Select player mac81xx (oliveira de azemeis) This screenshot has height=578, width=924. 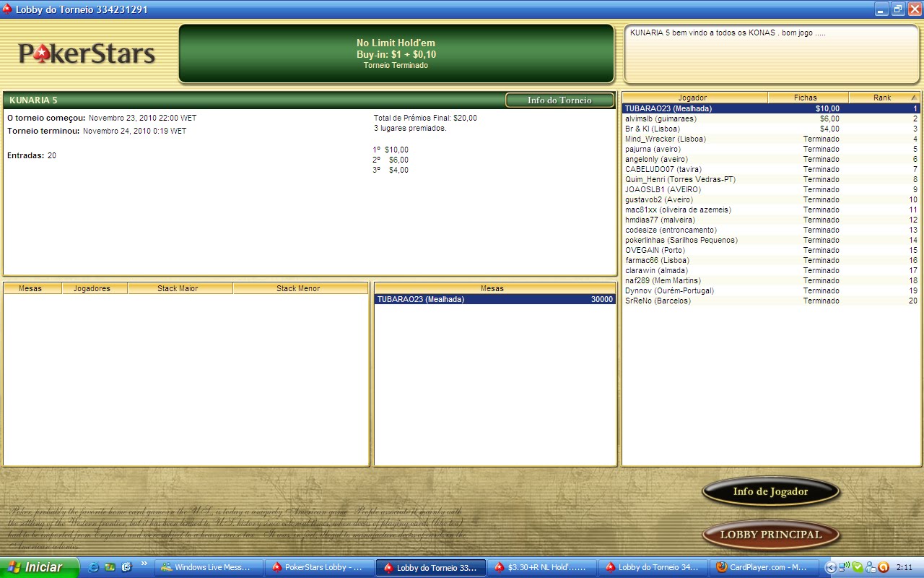point(771,210)
